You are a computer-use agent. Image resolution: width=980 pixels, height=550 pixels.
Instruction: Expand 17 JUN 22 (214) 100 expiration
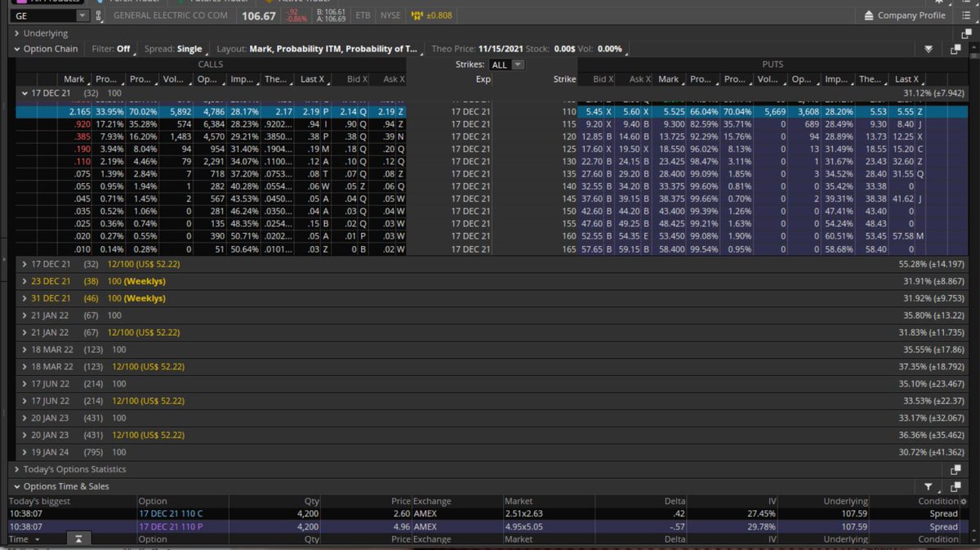24,383
